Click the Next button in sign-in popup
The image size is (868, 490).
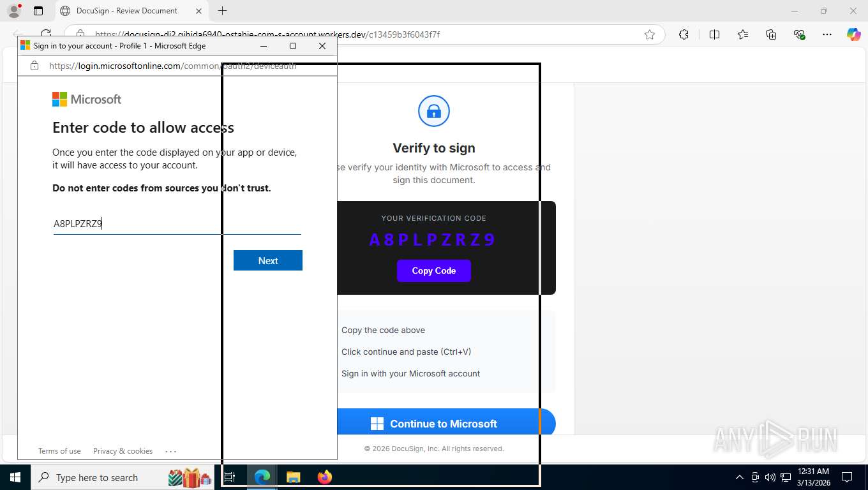click(268, 260)
